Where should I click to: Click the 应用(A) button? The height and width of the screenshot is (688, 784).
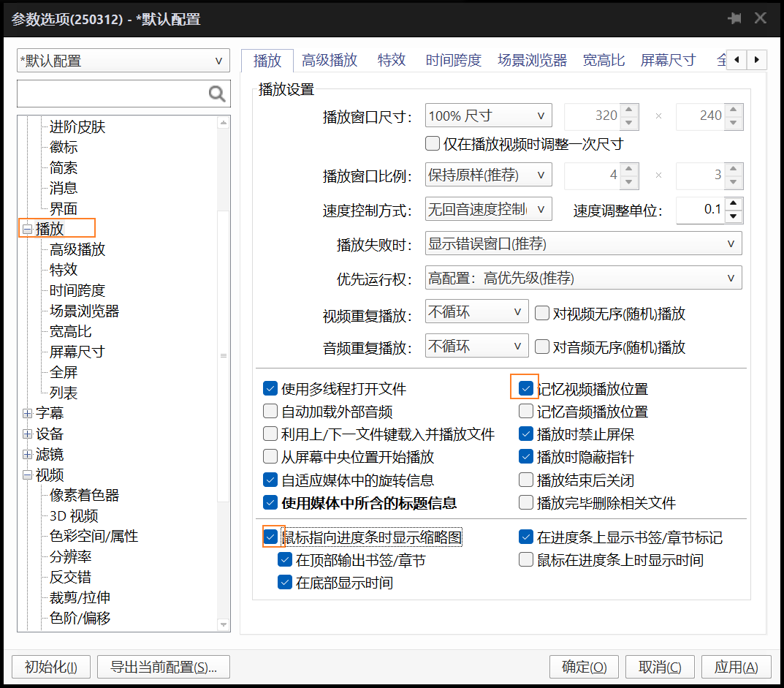(x=736, y=667)
